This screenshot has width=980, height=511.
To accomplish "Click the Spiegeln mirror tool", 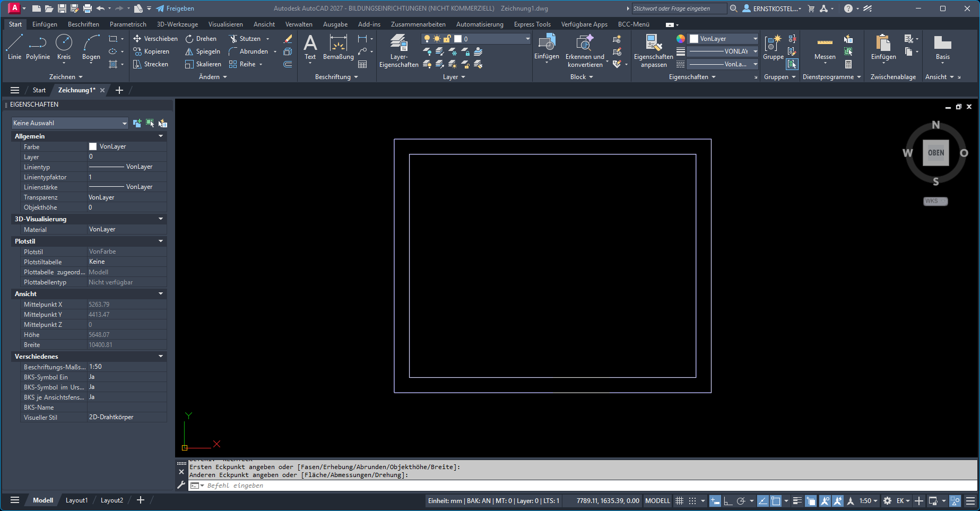I will click(202, 51).
